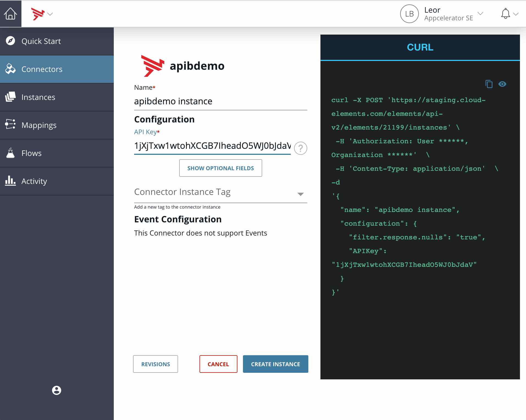Click the Cancel button

click(218, 364)
